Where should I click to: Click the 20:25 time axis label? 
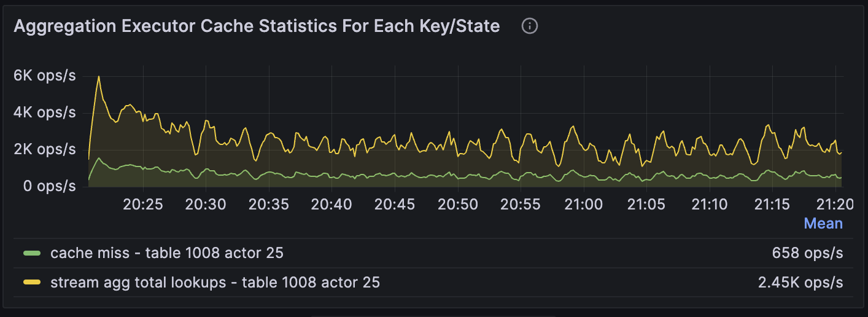tap(142, 204)
